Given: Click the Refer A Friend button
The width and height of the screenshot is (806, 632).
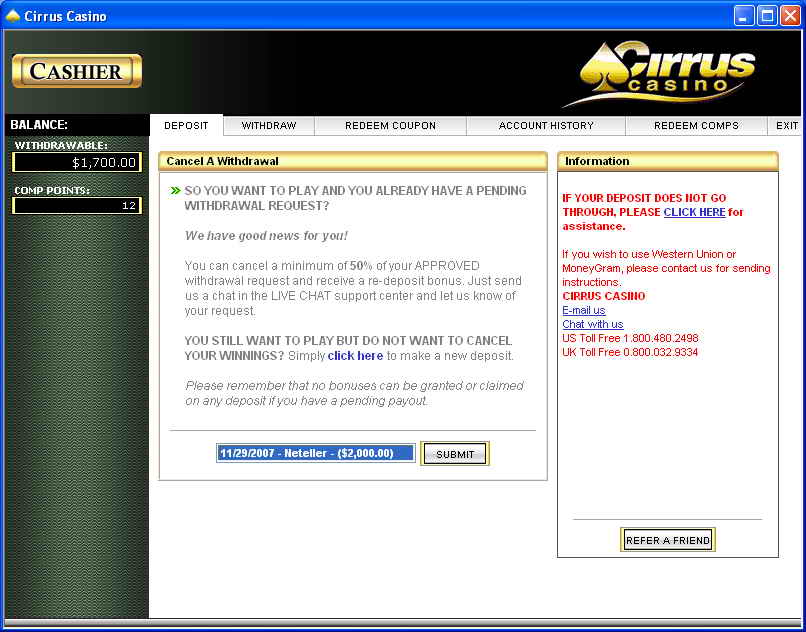Looking at the screenshot, I should tap(668, 540).
